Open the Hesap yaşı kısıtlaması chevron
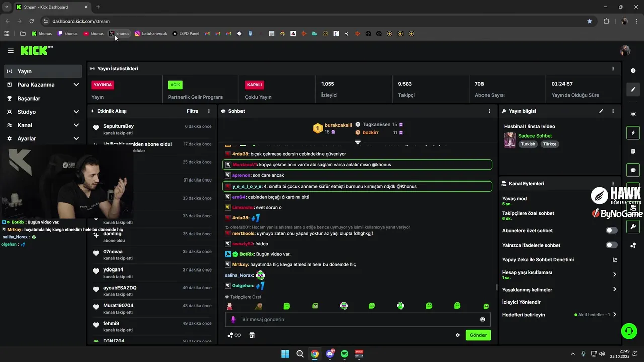The width and height of the screenshot is (644, 362). [614, 275]
